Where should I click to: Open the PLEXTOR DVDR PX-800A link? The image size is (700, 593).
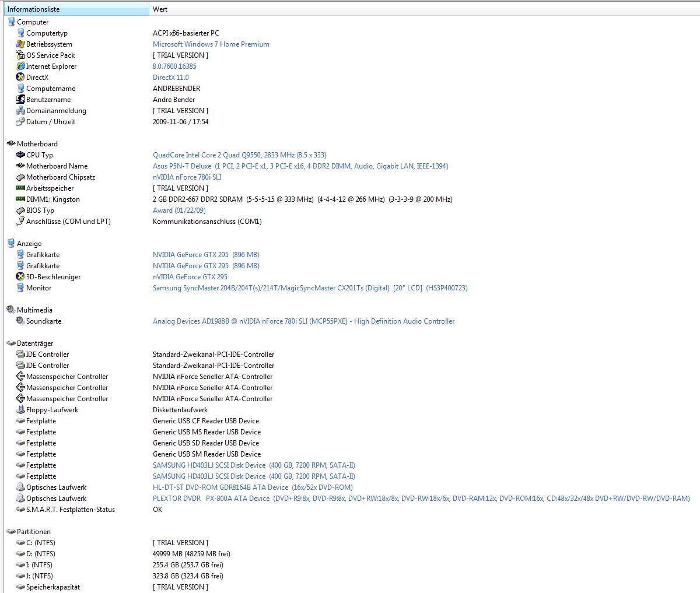421,499
